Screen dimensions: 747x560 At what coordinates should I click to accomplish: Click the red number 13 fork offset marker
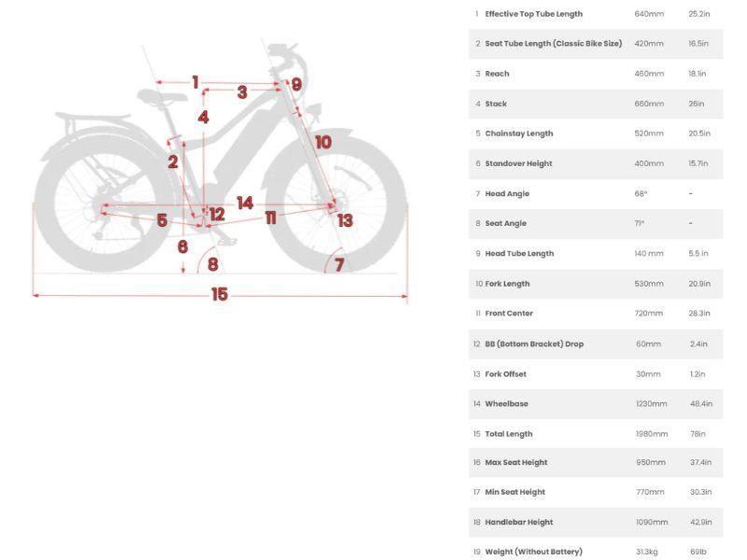coord(345,220)
